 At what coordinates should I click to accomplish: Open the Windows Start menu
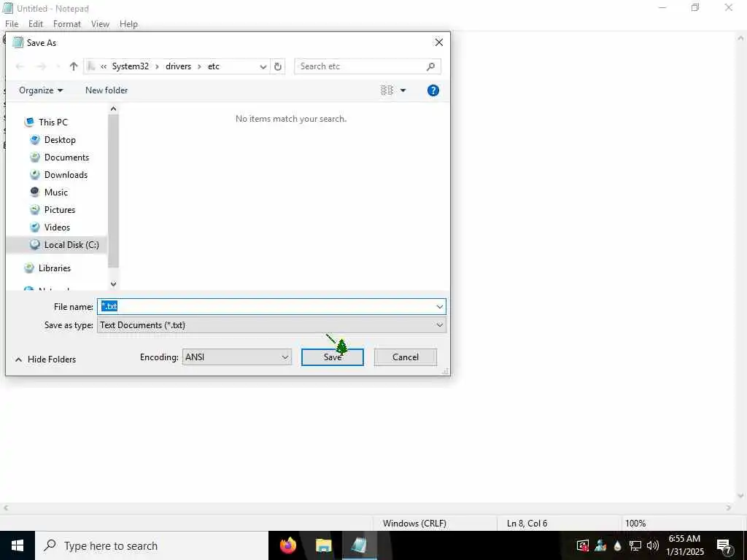(x=18, y=545)
